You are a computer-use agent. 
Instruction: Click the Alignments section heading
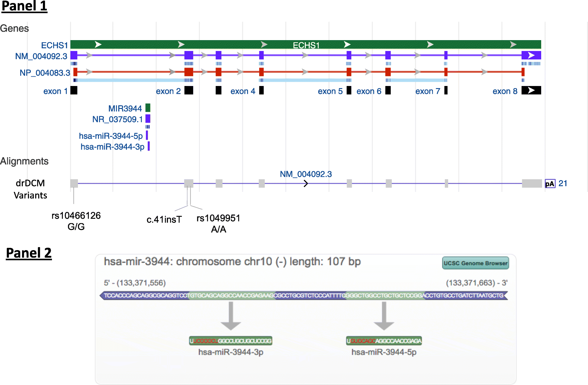(24, 161)
